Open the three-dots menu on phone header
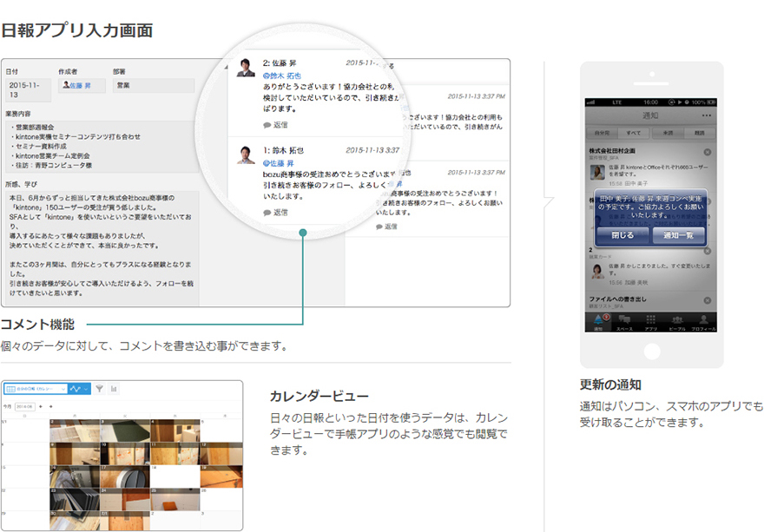Image resolution: width=764 pixels, height=532 pixels. (x=706, y=115)
